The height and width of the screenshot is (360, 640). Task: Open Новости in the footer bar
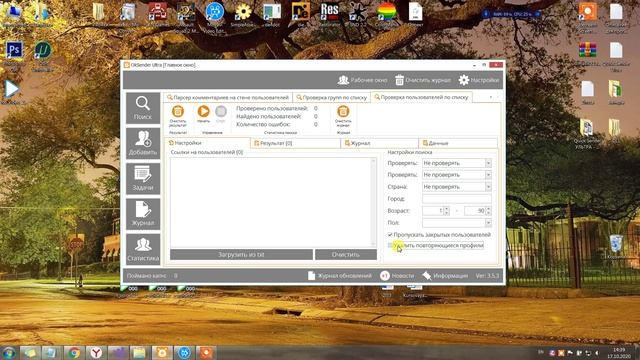[397, 276]
